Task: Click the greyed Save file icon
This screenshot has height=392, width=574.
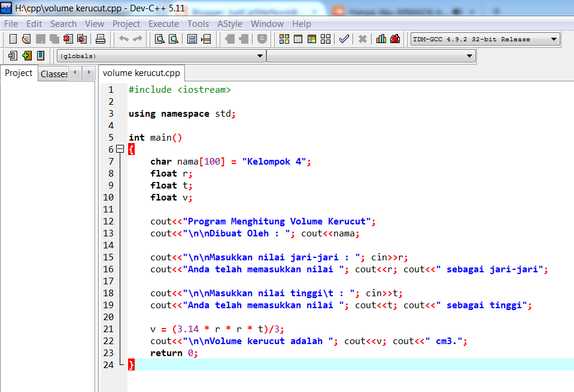Action: click(40, 39)
